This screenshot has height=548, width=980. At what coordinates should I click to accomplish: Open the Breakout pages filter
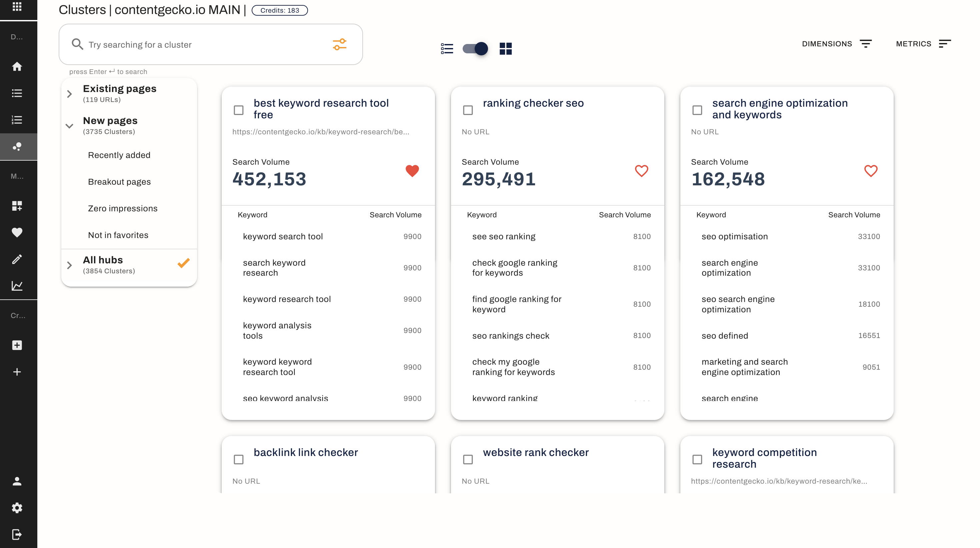coord(119,182)
